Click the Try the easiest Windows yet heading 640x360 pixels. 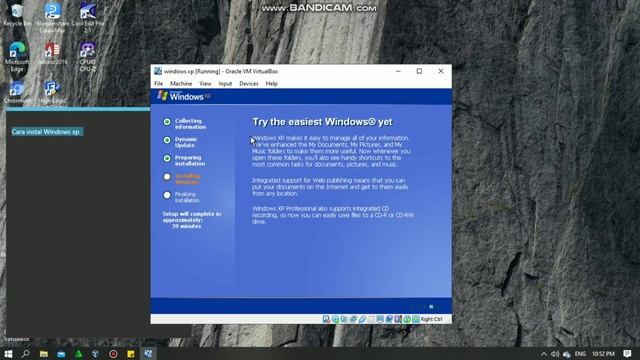[322, 122]
